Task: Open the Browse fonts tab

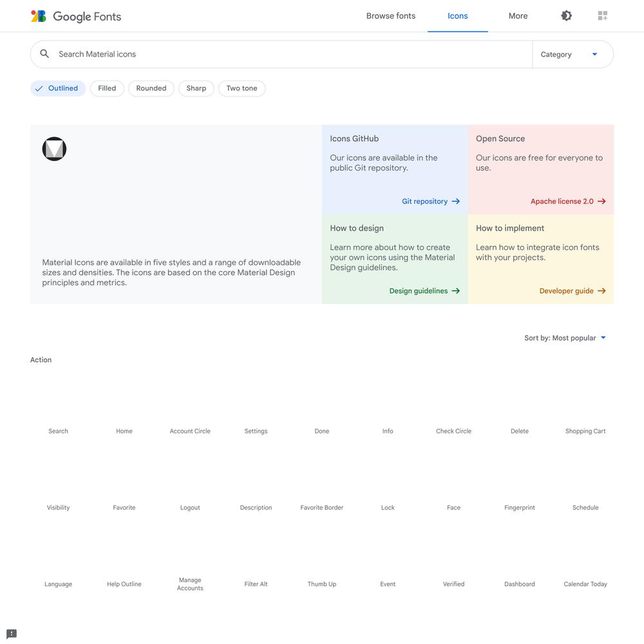Action: tap(391, 15)
